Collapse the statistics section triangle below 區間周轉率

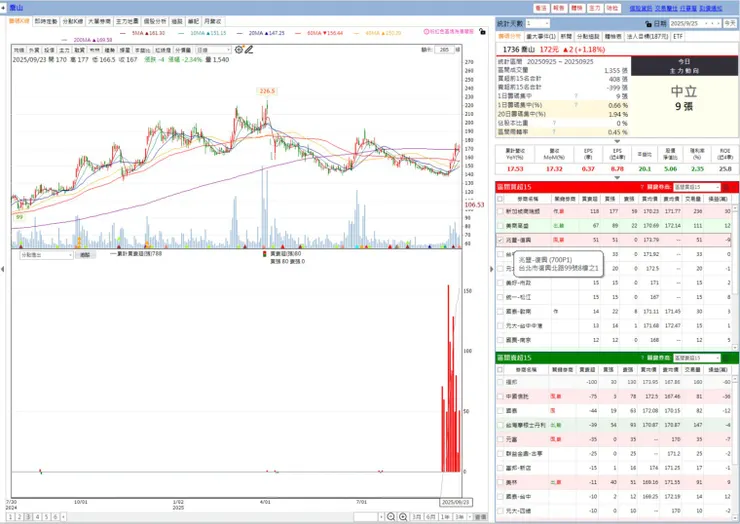point(616,141)
